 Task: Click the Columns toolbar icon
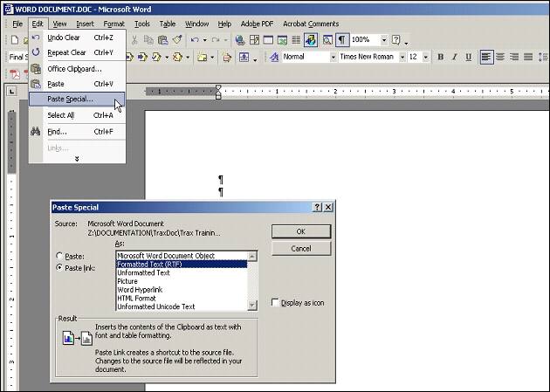click(297, 40)
